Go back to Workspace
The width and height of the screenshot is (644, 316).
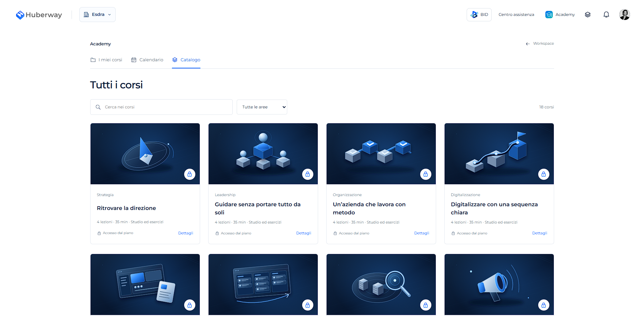coord(540,43)
